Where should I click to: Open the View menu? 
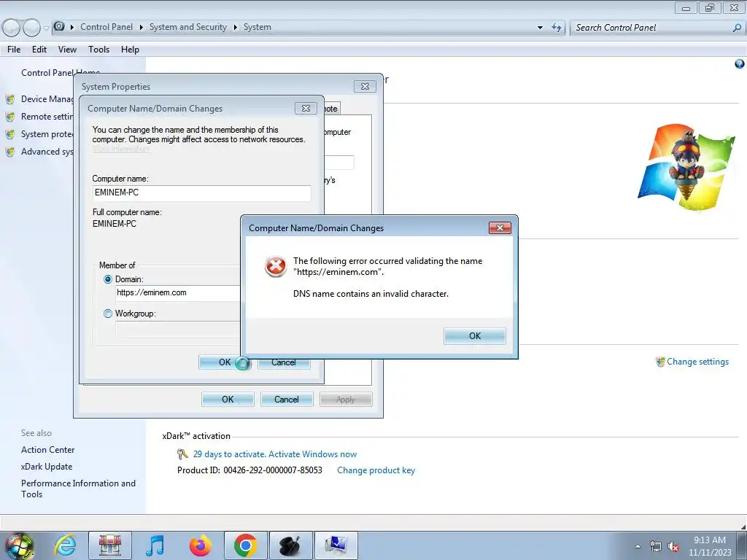(67, 50)
